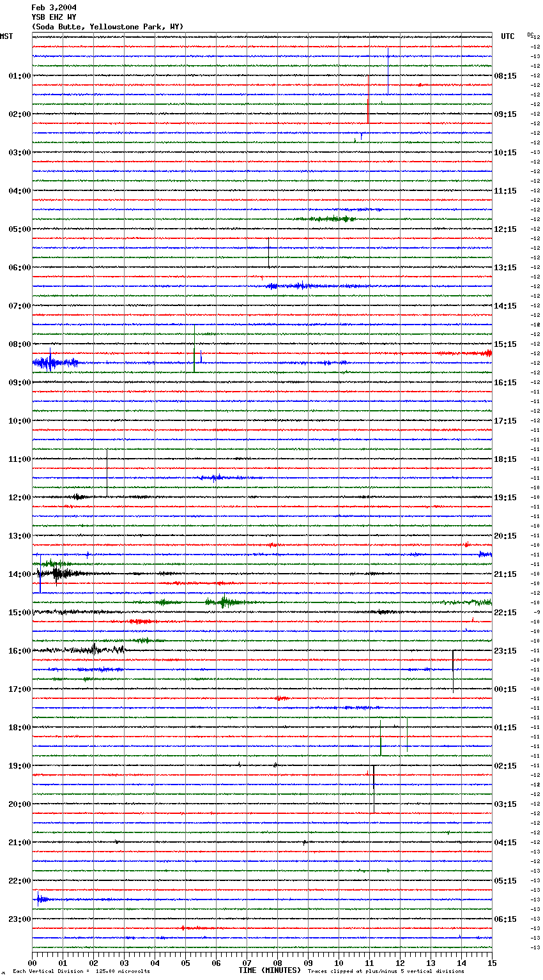Click the '15:15' UTC time label
The image size is (543, 980).
click(x=505, y=344)
